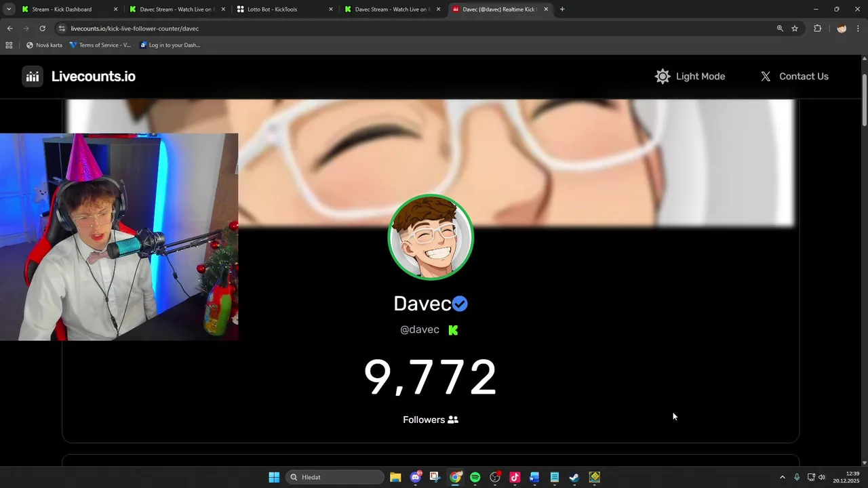Open the tab search dropdown arrow
868x488 pixels.
(x=9, y=9)
